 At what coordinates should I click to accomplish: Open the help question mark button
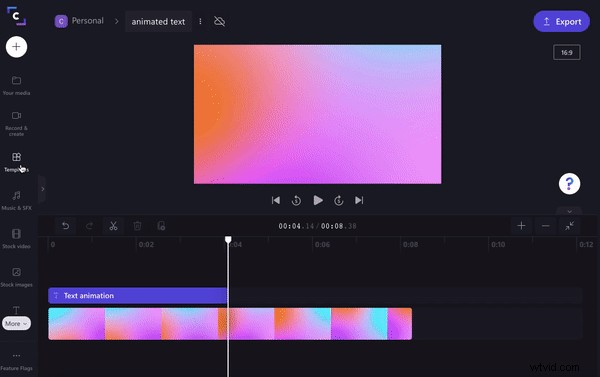point(569,184)
